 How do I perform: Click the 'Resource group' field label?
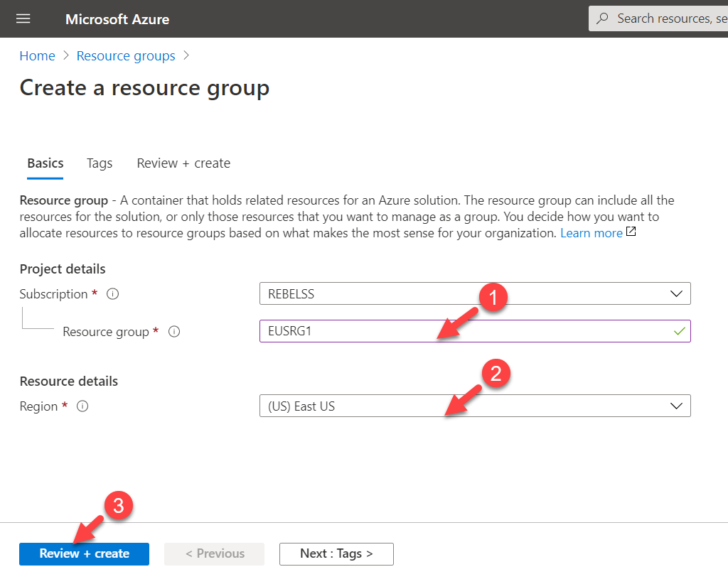coord(106,332)
